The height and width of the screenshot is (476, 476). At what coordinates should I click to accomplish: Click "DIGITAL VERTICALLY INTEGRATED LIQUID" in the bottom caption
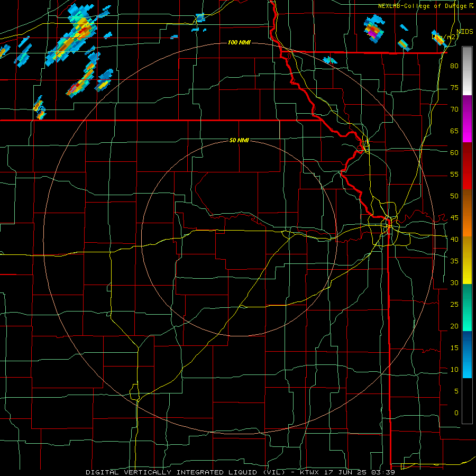[172, 472]
